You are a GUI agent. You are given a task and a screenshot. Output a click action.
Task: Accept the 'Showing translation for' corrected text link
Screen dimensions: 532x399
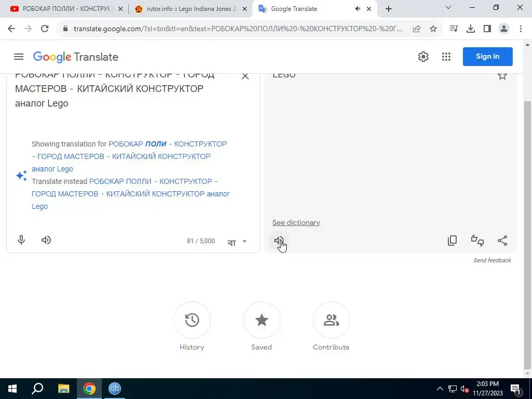coord(129,156)
